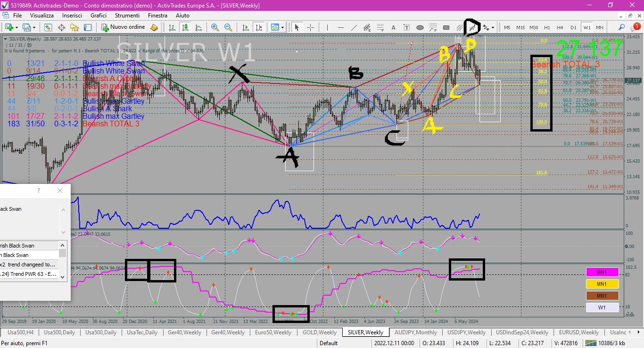This screenshot has height=348, width=644.
Task: Switch chart to bar chart mode
Action: pos(172,27)
